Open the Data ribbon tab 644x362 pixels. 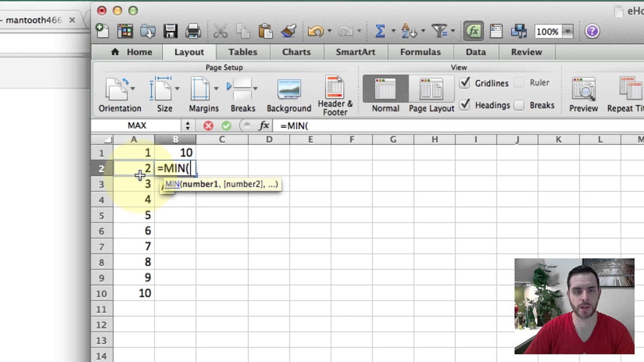[475, 52]
